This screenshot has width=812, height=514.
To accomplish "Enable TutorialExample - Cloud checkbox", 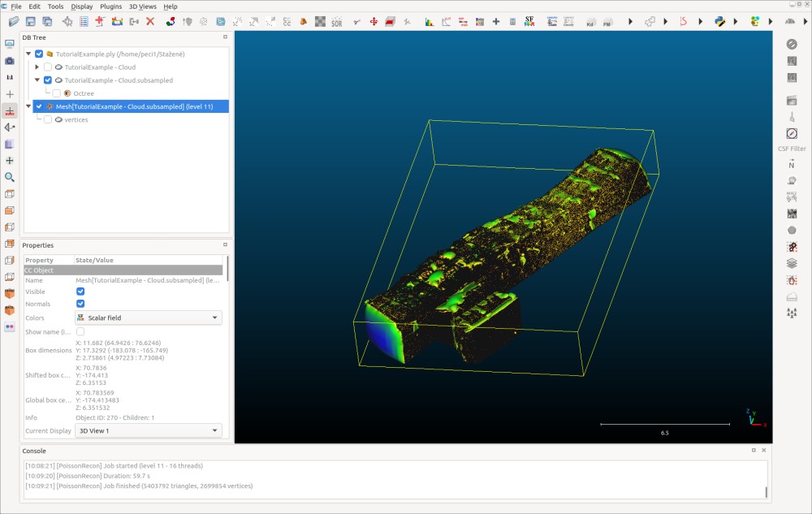I will click(48, 67).
